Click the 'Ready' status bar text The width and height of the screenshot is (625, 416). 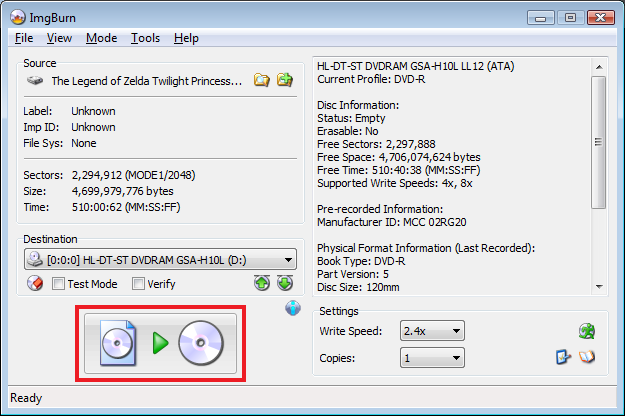[x=26, y=398]
